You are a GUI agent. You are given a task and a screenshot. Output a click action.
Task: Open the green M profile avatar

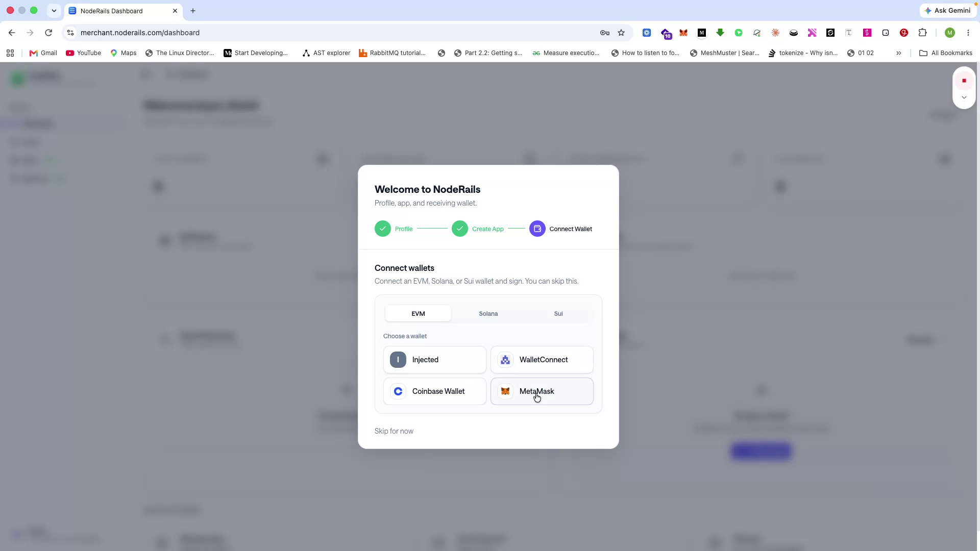(950, 33)
